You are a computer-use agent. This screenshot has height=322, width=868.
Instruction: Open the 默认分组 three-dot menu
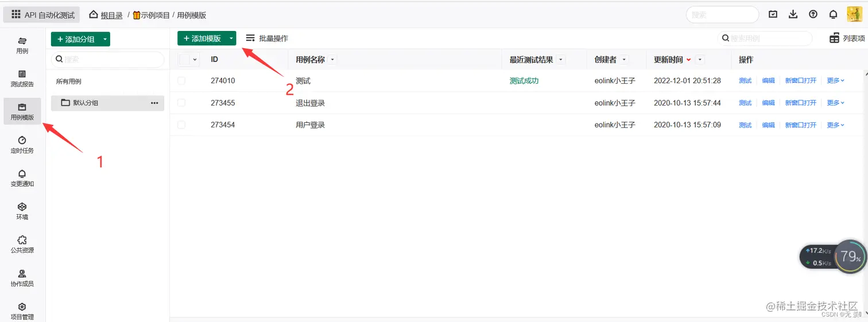click(154, 103)
